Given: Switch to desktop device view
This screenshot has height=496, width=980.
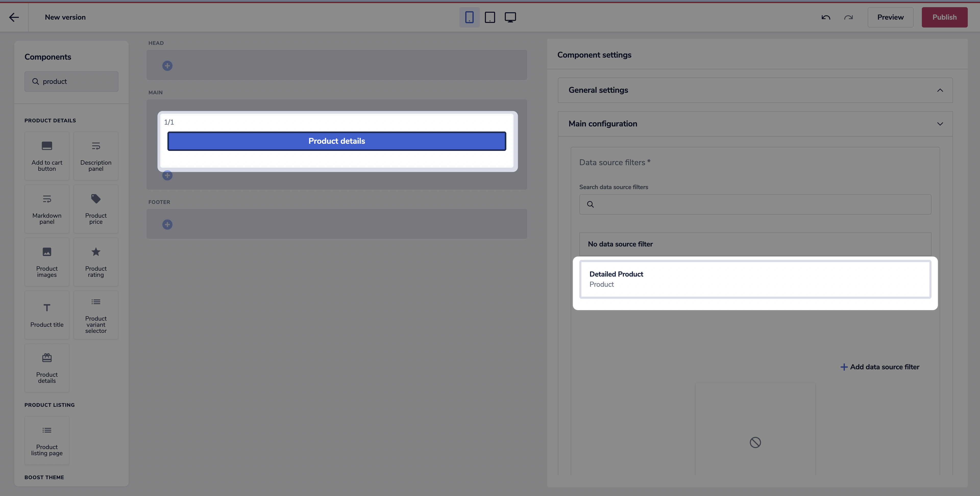Looking at the screenshot, I should pos(510,17).
